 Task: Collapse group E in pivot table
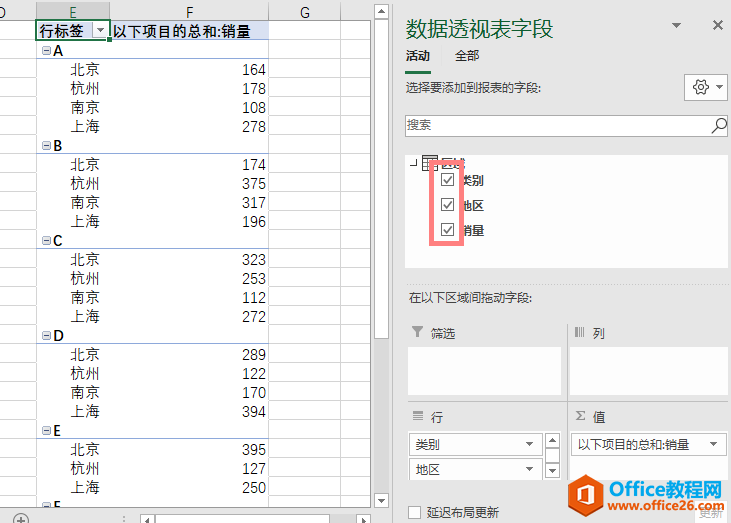pos(47,430)
